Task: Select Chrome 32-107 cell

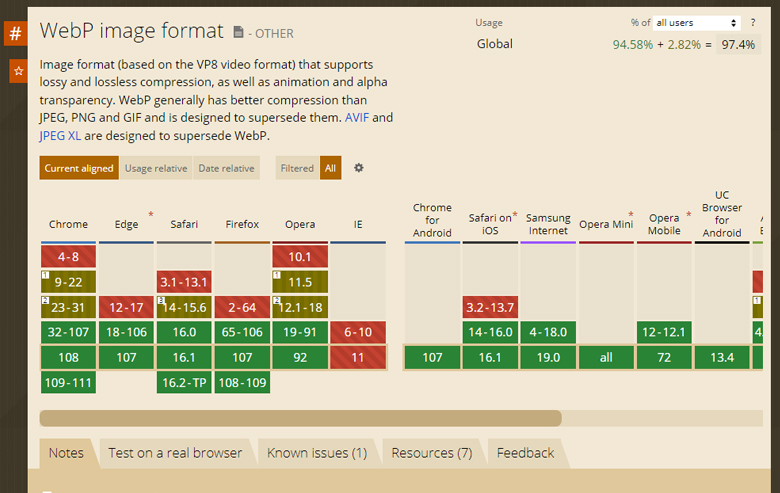Action: [x=68, y=332]
